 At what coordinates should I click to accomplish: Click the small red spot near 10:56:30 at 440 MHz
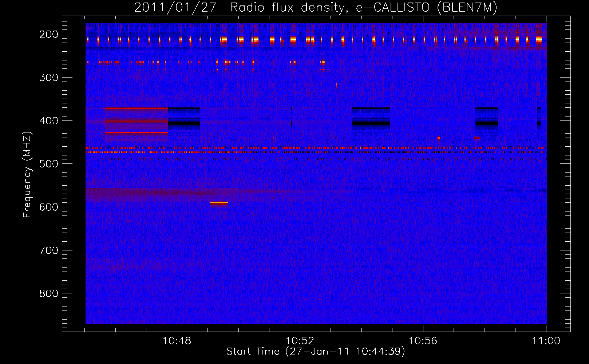(x=439, y=139)
